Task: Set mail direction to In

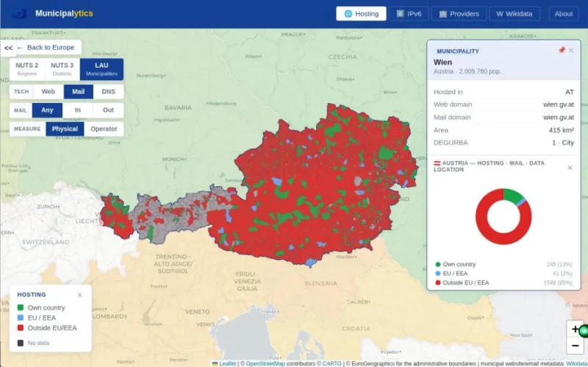Action: [x=78, y=110]
